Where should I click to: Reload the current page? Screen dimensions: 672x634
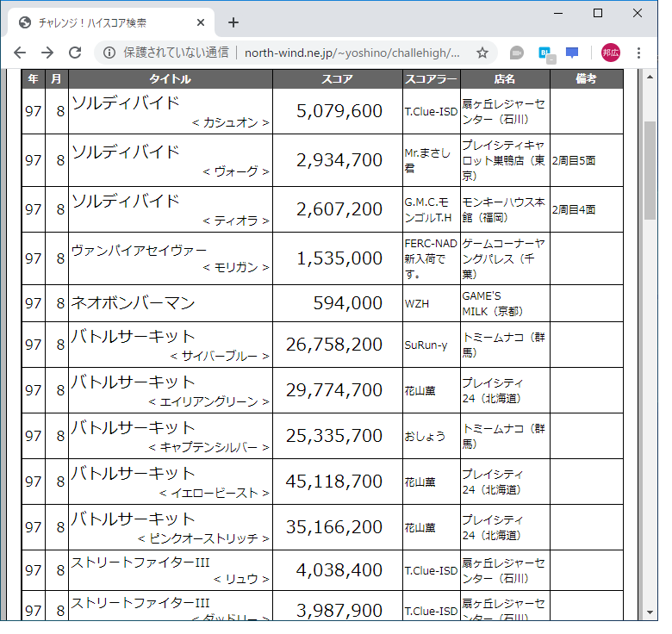click(x=75, y=53)
